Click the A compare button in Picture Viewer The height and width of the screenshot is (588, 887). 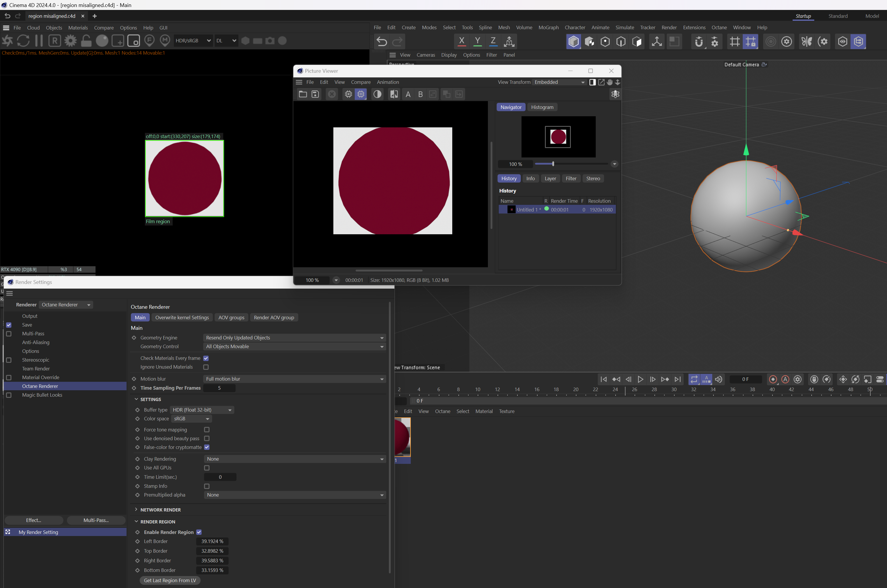pyautogui.click(x=408, y=95)
